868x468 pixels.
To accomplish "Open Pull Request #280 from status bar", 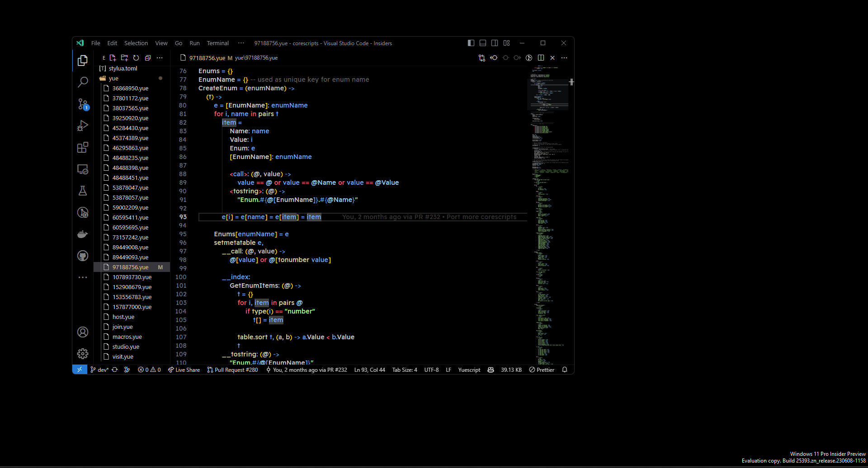I will click(232, 370).
